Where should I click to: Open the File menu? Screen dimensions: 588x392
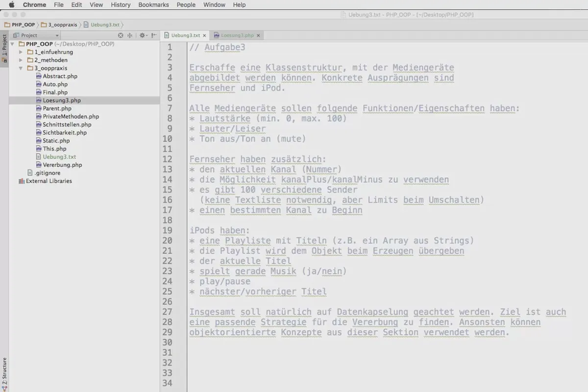pos(59,5)
